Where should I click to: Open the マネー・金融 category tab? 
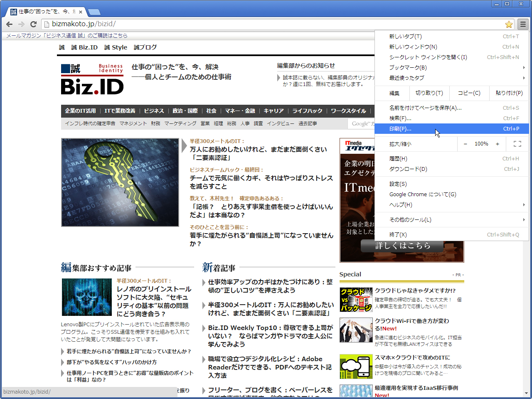pyautogui.click(x=240, y=111)
